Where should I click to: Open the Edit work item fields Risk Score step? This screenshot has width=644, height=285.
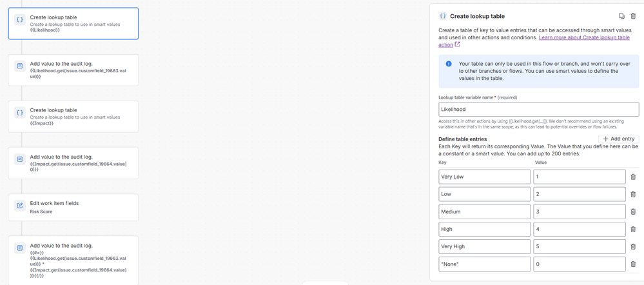(73, 208)
